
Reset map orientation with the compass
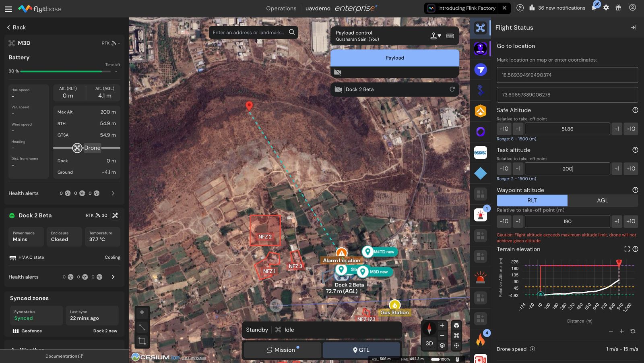[x=429, y=328]
